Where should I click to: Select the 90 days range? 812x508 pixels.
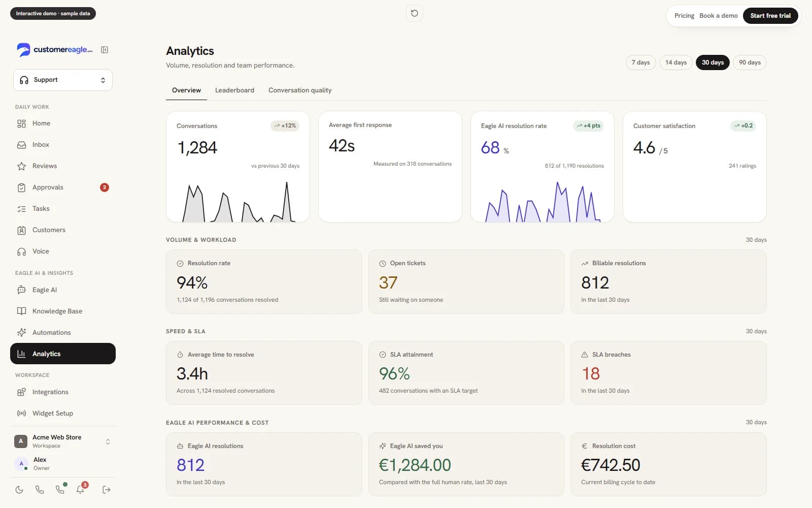point(750,62)
